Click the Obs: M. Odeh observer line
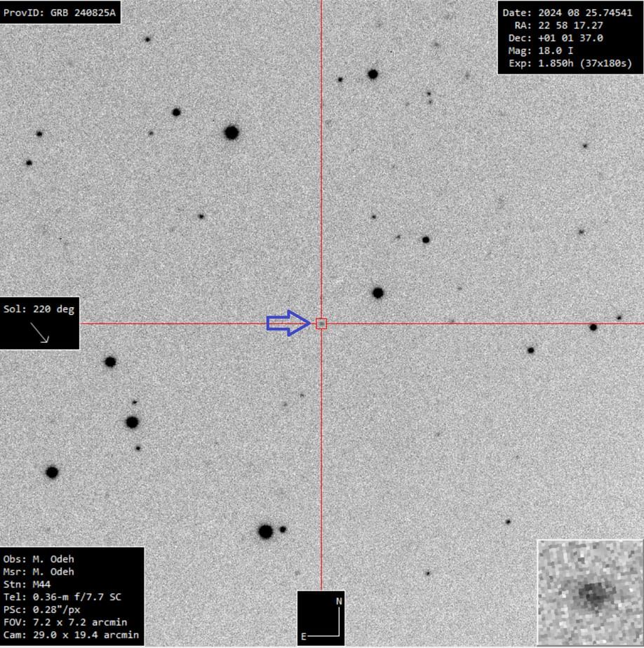644x648 pixels. click(39, 559)
